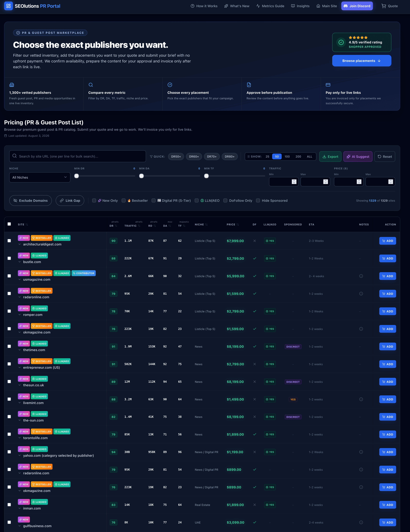Expand the usmagazine.com row chevron
This screenshot has height=532, width=410.
coord(20,279)
